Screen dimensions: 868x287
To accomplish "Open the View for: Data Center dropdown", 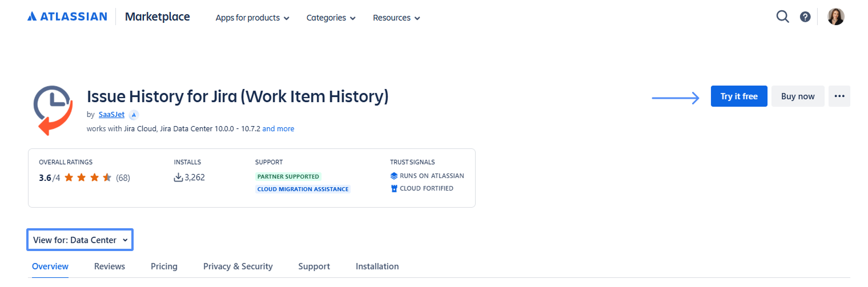I will coord(80,240).
